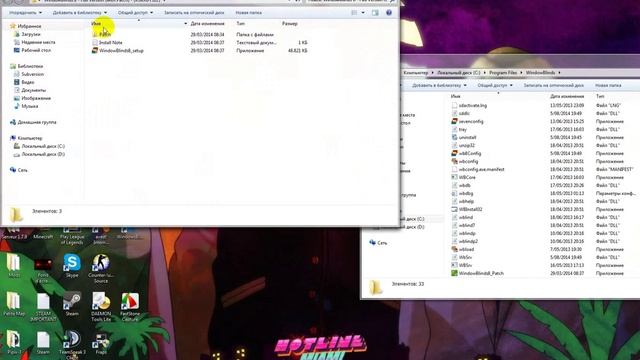Open Локальный диск (C:) in the front window sidebar
Image resolution: width=640 pixels, height=360 pixels.
(x=43, y=146)
